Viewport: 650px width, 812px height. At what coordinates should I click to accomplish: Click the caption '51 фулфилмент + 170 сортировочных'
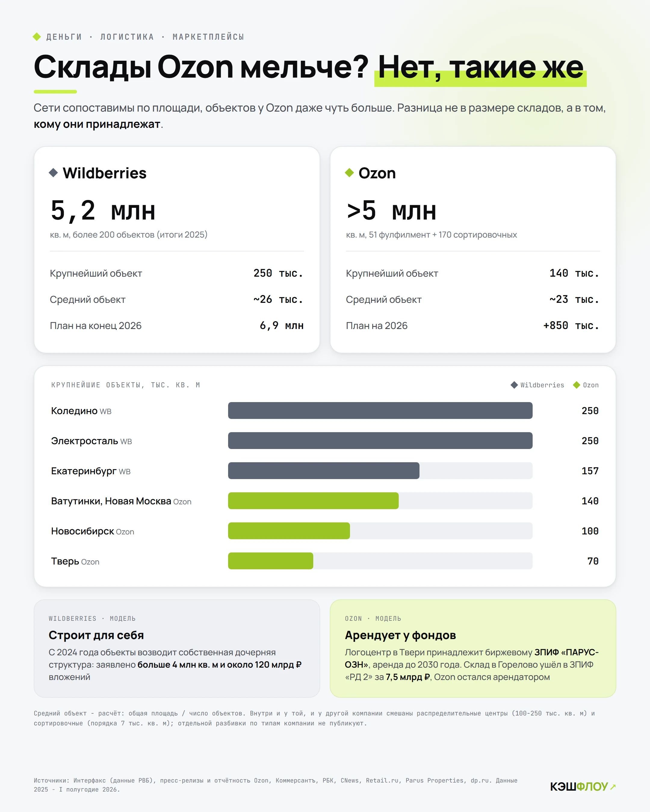click(443, 235)
